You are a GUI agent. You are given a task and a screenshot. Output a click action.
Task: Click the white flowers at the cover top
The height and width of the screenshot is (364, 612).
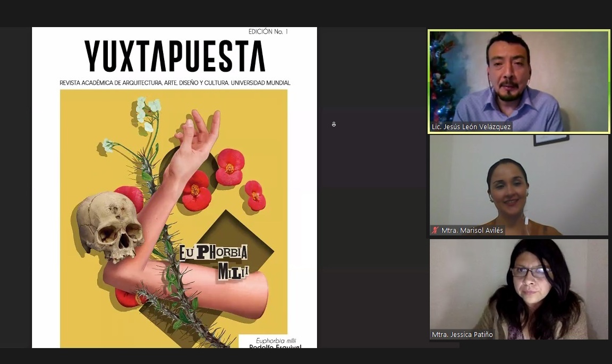tap(146, 112)
